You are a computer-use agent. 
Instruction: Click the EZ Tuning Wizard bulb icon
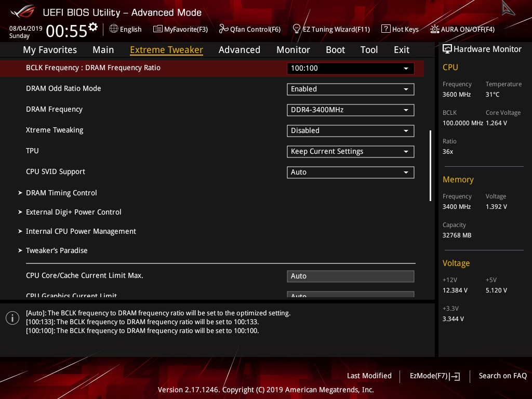coord(296,29)
